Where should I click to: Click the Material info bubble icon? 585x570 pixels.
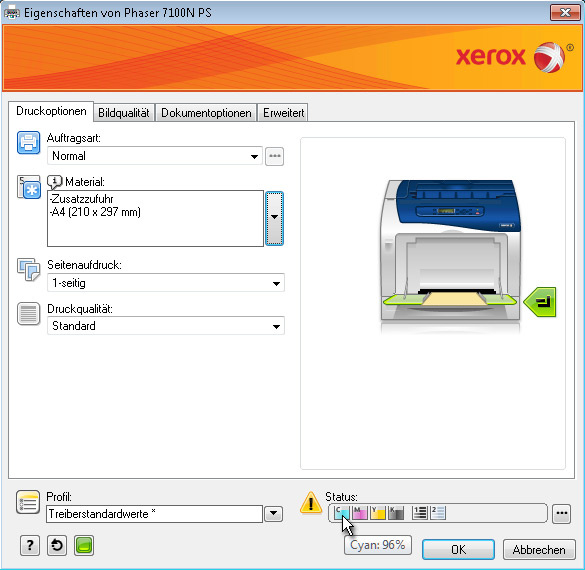point(54,182)
